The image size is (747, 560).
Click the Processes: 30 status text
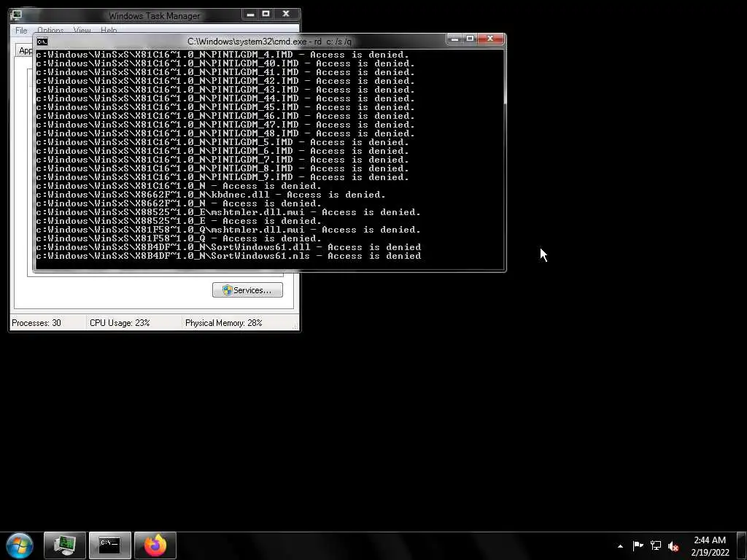pos(36,323)
